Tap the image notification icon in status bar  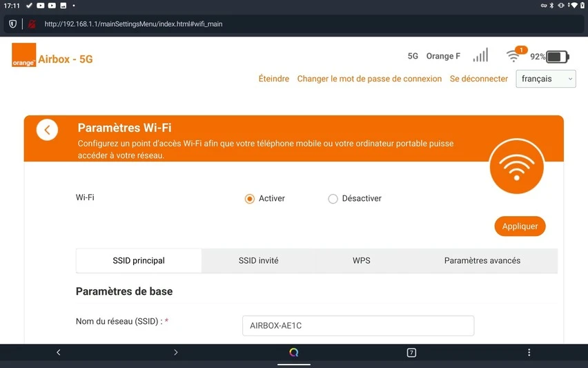(x=63, y=6)
